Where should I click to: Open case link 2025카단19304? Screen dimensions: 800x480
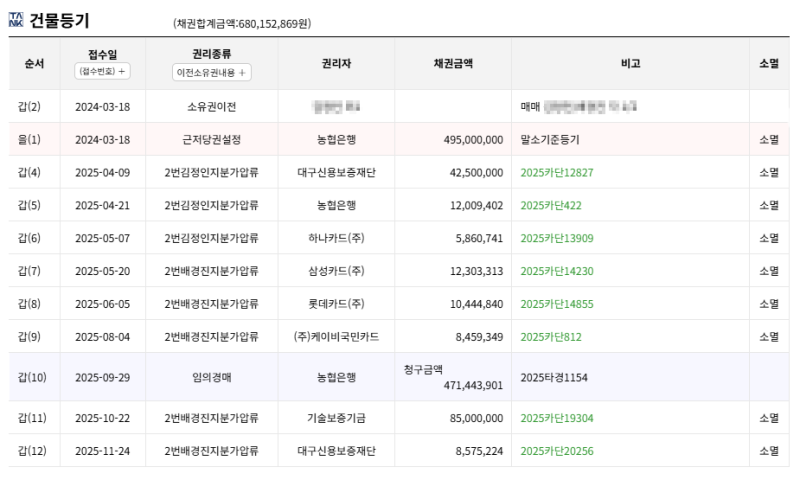pyautogui.click(x=557, y=418)
